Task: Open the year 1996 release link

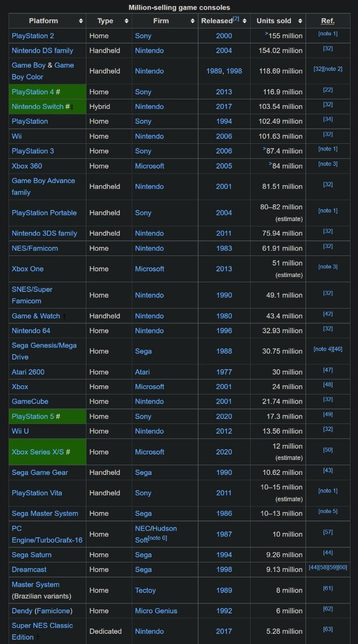Action: click(224, 331)
